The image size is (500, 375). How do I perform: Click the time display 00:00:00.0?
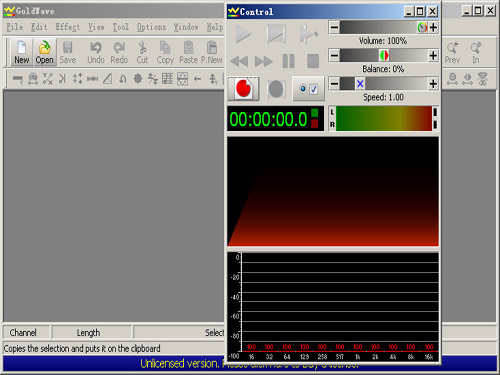click(275, 119)
